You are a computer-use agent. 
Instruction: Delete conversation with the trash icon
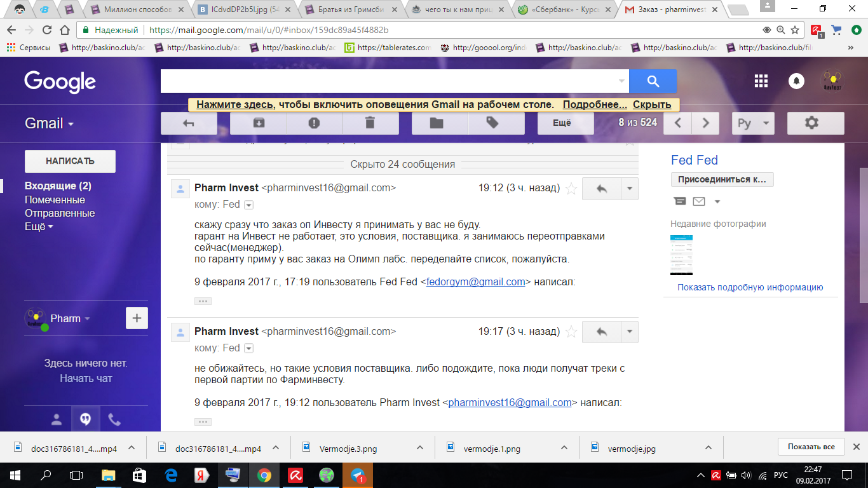pyautogui.click(x=370, y=123)
